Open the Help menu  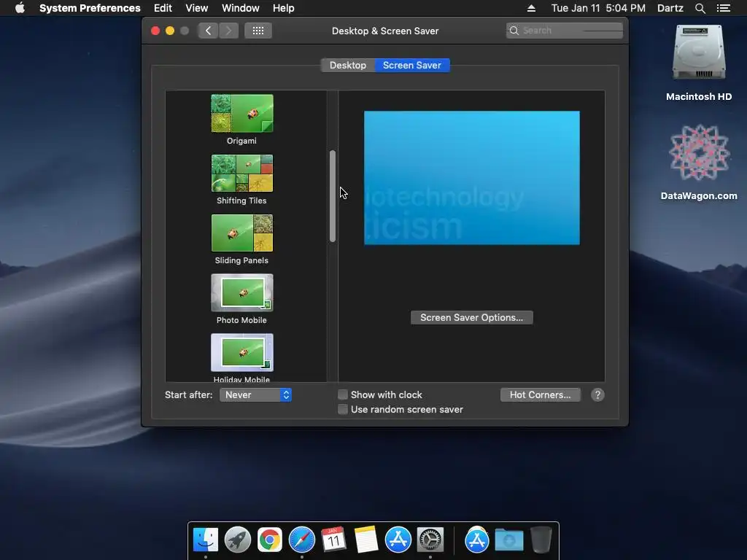(x=284, y=8)
